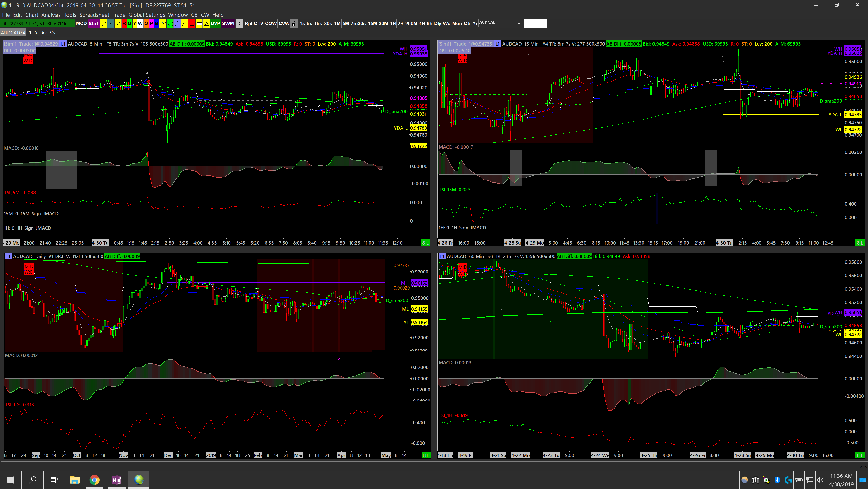Click the 15M timeframe button
Screen dimensions: 868x489
[x=372, y=24]
